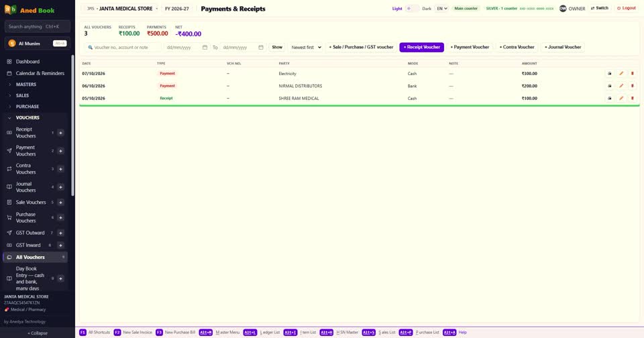
Task: Add new Receipt Voucher via sidebar plus
Action: point(60,133)
